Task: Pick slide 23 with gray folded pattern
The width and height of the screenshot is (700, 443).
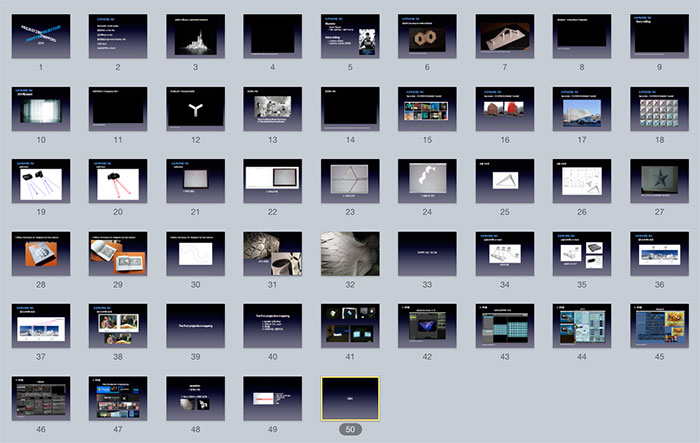Action: (350, 181)
